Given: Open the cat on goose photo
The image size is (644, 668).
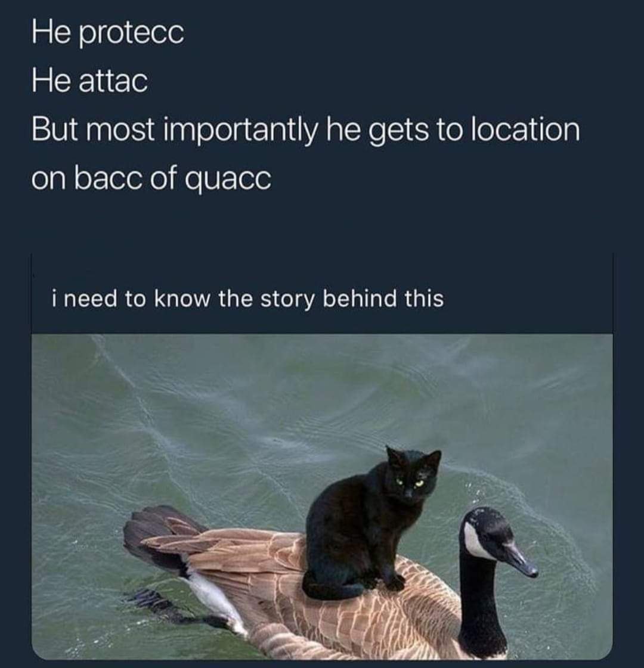Looking at the screenshot, I should click(322, 497).
